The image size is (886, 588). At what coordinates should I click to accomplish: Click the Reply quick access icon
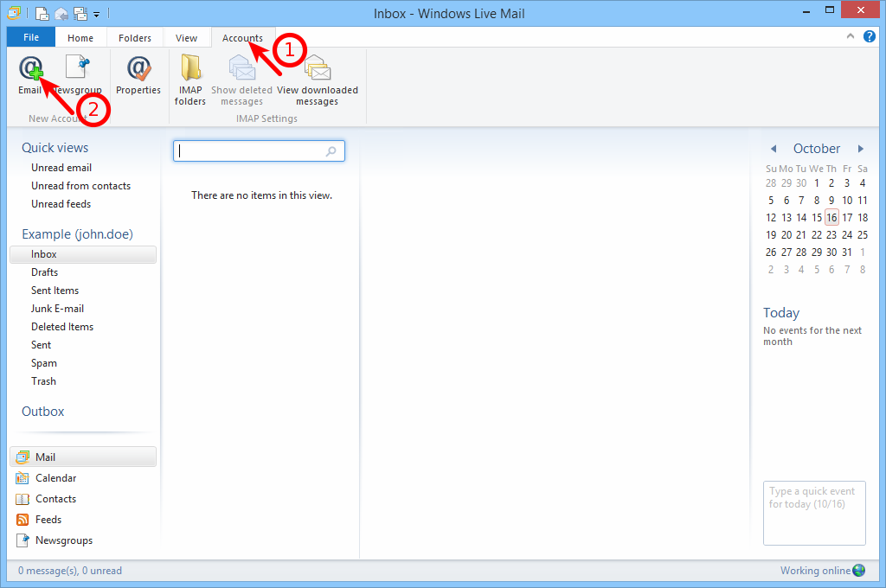(x=61, y=13)
